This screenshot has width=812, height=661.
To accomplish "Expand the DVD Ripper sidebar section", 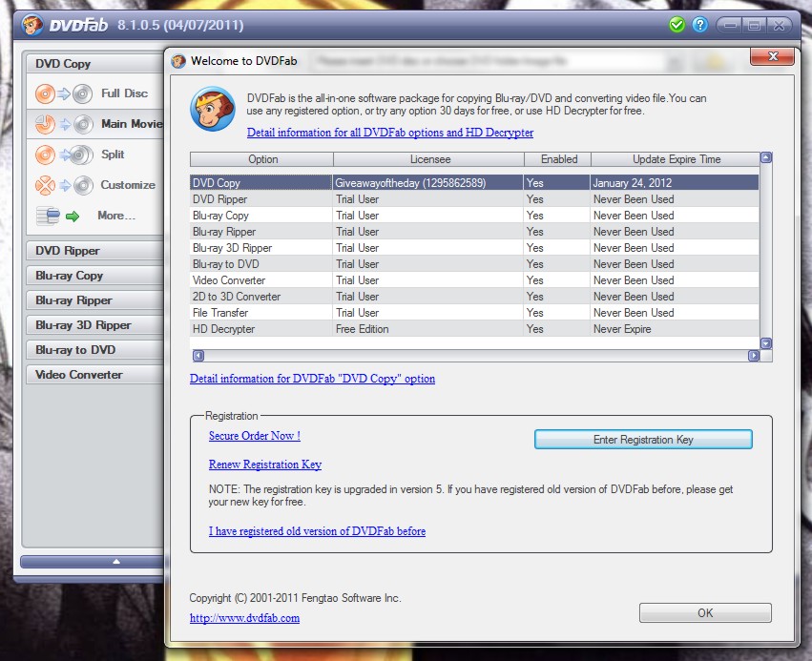I will pyautogui.click(x=95, y=251).
